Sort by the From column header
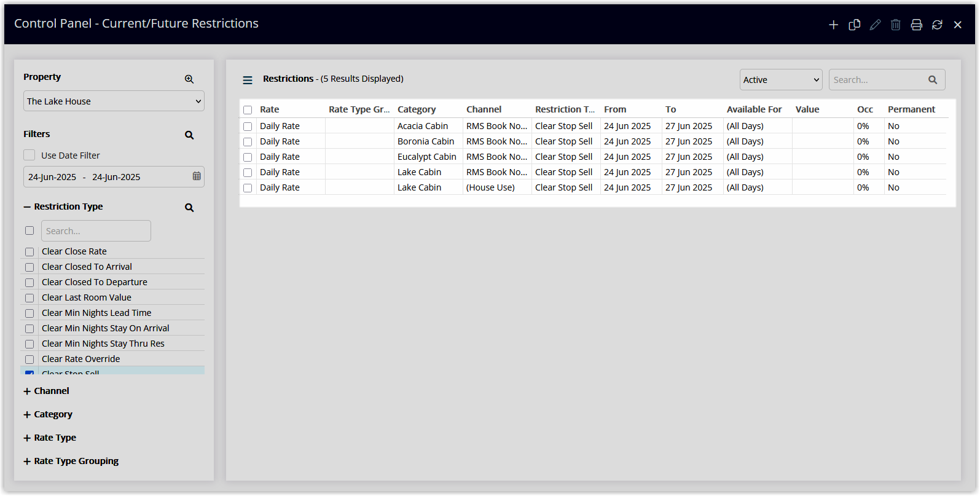Viewport: 980px width, 496px height. click(615, 109)
